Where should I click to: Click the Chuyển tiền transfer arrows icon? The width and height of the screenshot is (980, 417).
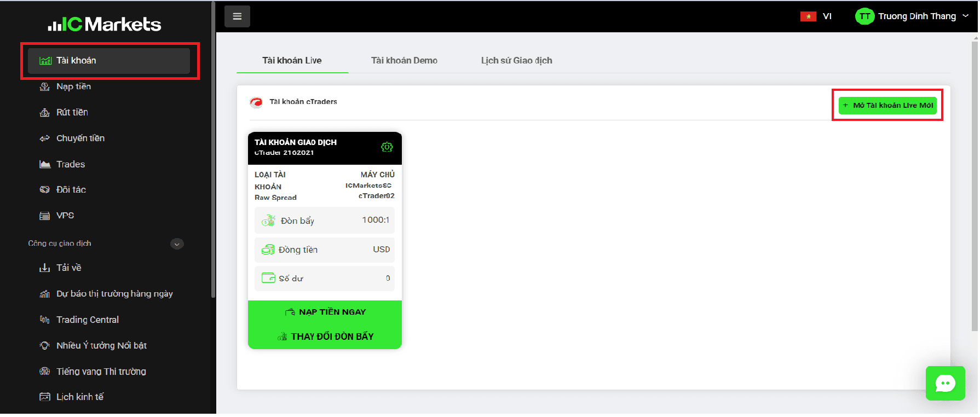point(45,138)
